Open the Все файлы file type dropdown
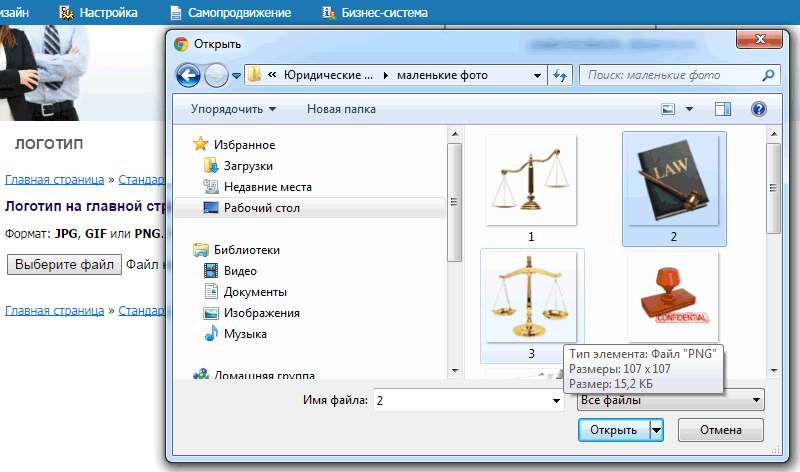The image size is (800, 472). coord(670,401)
